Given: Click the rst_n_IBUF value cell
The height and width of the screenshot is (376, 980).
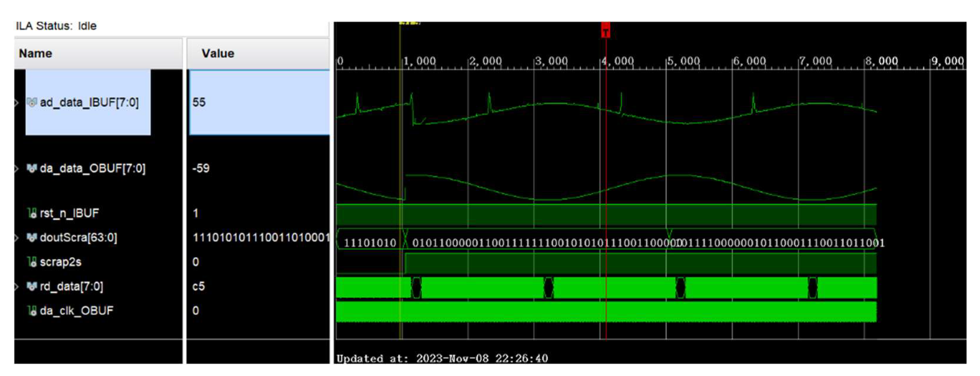Looking at the screenshot, I should click(196, 213).
